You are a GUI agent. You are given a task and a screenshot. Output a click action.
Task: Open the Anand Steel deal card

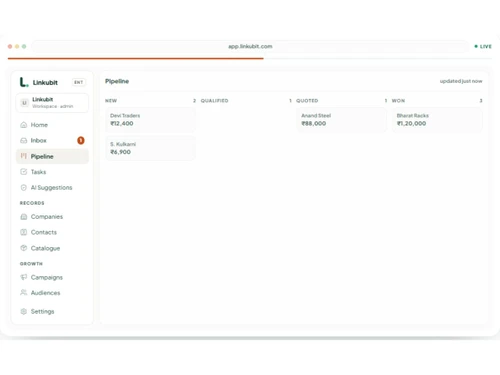342,120
